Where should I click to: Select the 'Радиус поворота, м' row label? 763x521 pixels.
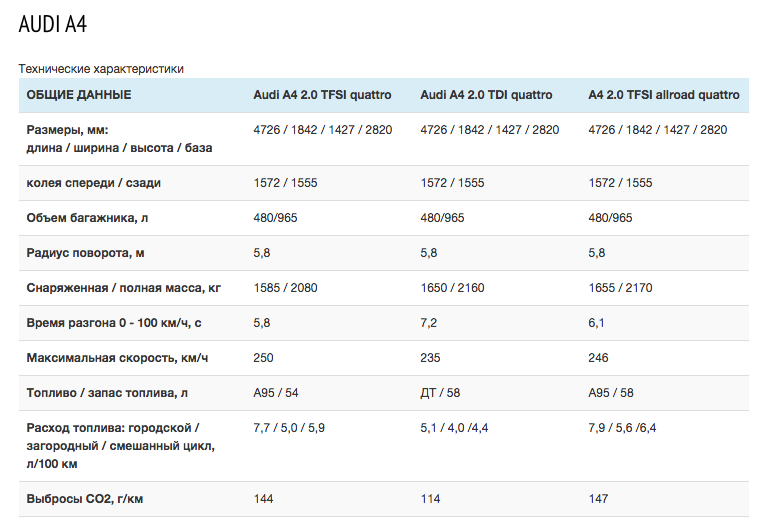pyautogui.click(x=85, y=253)
